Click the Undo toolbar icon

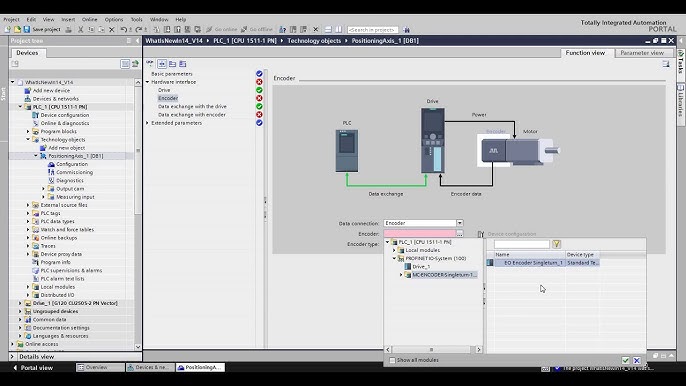124,29
